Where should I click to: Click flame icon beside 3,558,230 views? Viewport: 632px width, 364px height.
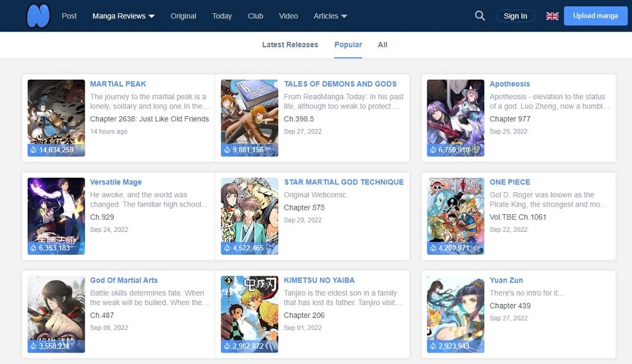[33, 346]
